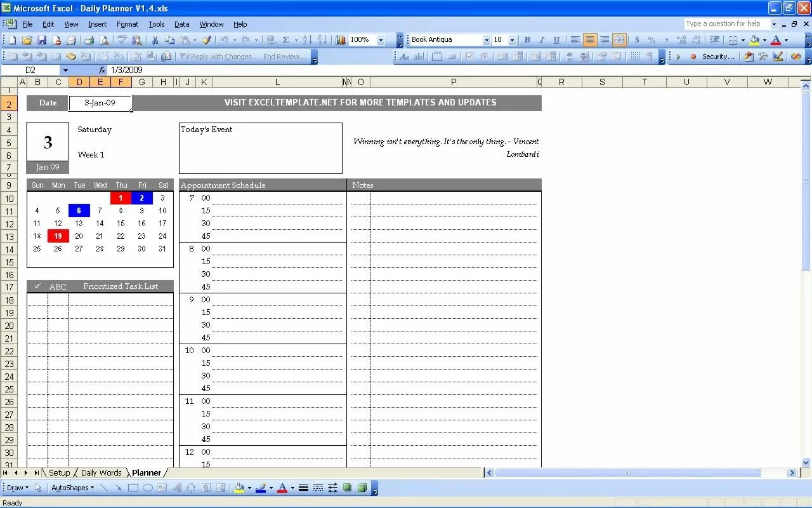812x508 pixels.
Task: Click End Review... button
Action: coord(284,57)
